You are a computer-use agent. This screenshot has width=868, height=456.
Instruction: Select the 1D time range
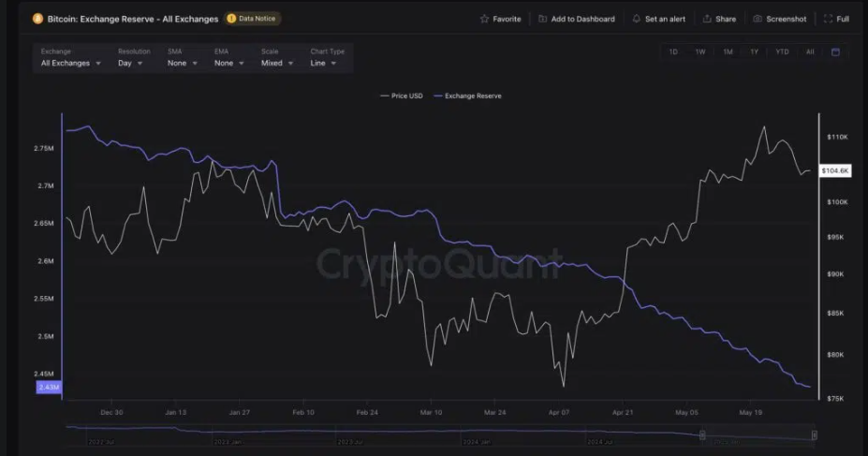click(x=673, y=52)
